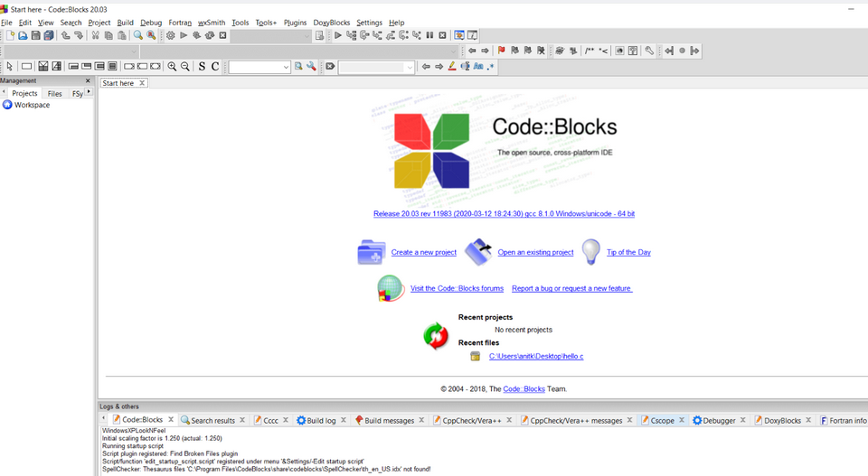The image size is (868, 476).
Task: Click the green Run arrow in build toolbar
Action: coord(184,35)
